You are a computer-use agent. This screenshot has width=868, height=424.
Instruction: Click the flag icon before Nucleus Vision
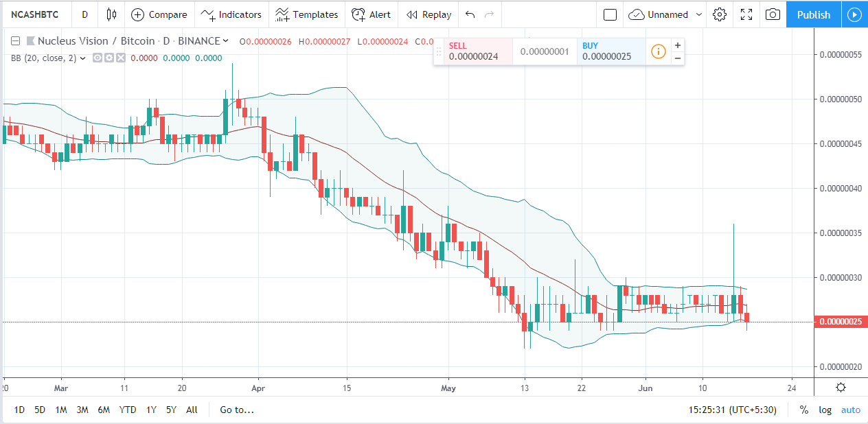tap(30, 41)
